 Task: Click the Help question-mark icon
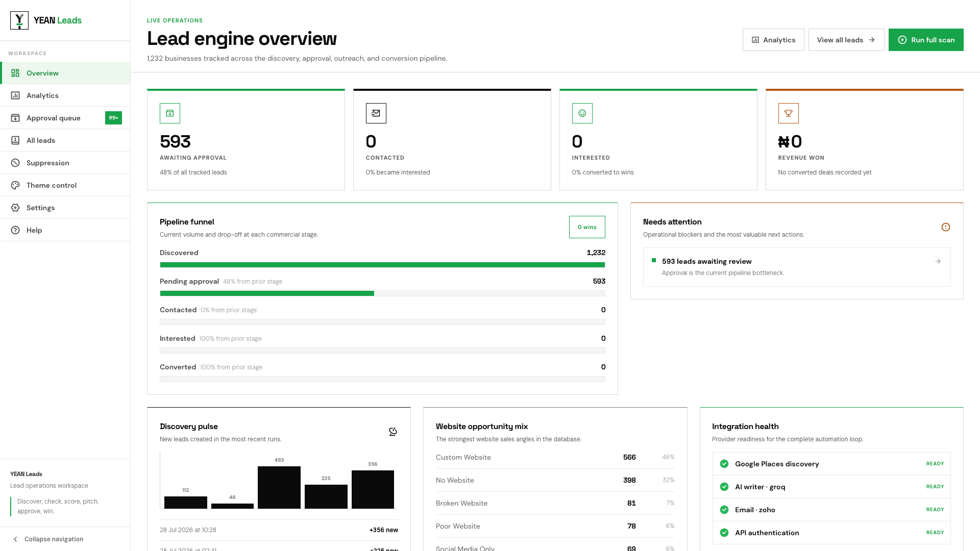click(x=15, y=230)
